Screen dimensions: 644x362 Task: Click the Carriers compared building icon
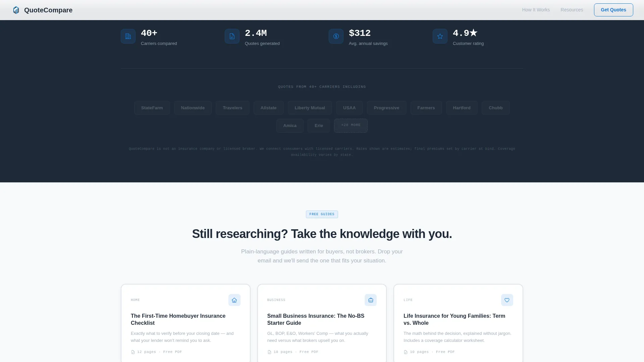point(128,36)
